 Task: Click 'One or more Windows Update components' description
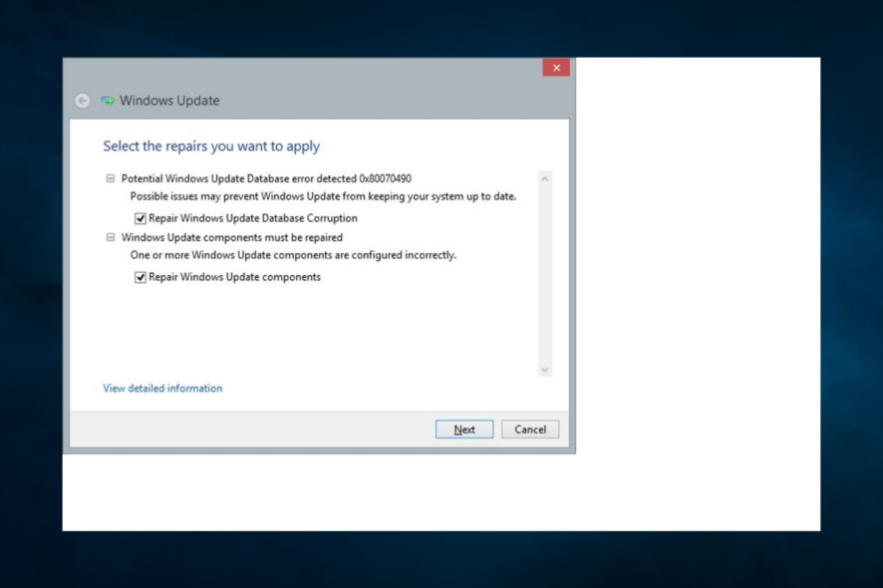(293, 255)
